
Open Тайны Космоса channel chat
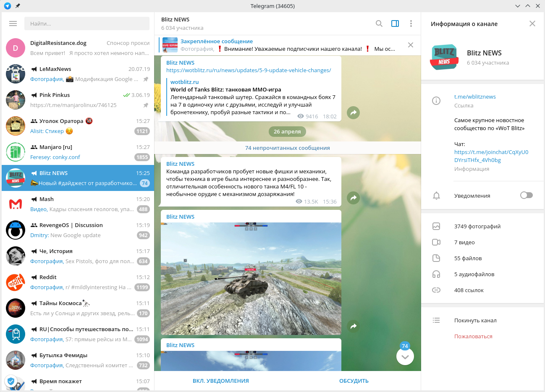click(78, 308)
